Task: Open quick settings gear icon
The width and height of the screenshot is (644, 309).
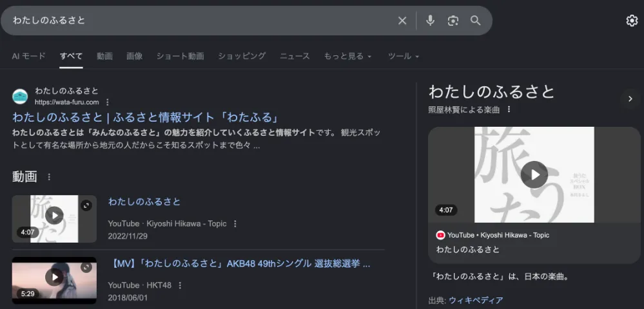Action: click(x=632, y=21)
